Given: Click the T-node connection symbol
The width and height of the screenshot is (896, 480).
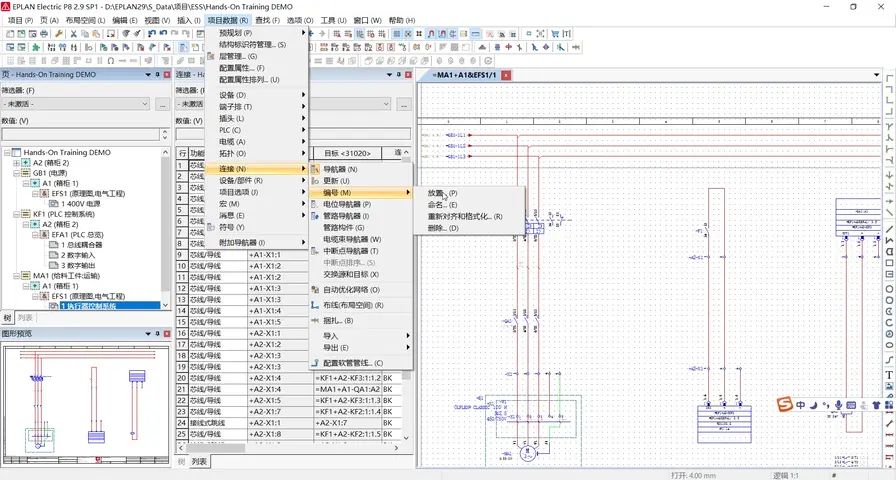Looking at the screenshot, I should pos(890,126).
